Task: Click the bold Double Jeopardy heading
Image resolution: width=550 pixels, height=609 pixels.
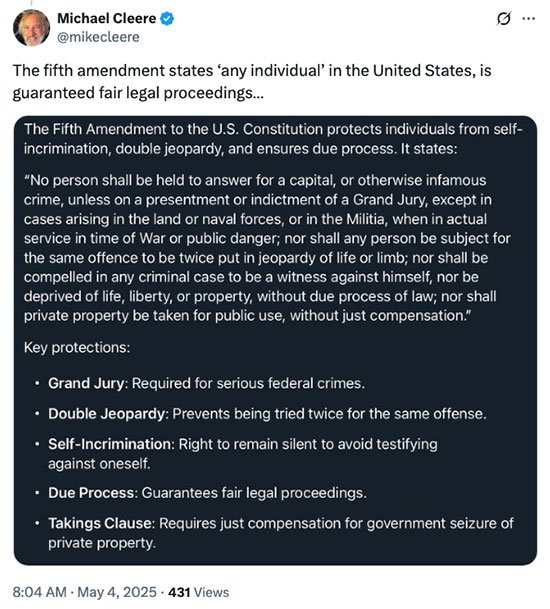Action: 106,414
